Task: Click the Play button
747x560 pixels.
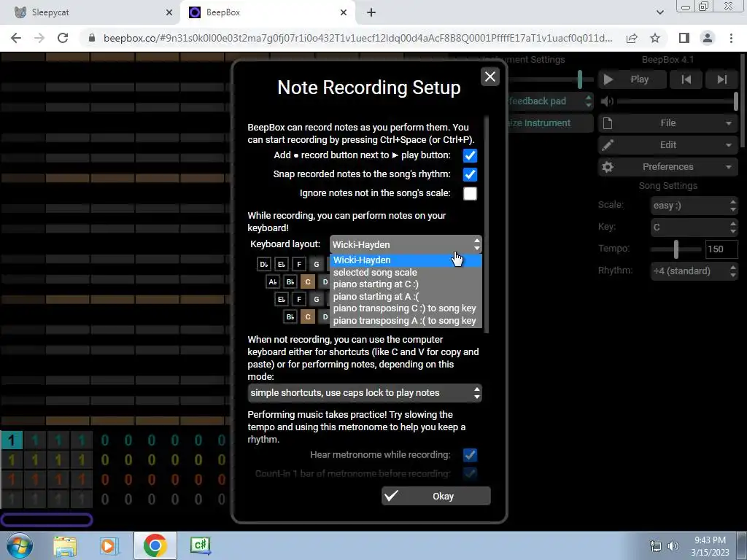Action: tap(632, 79)
